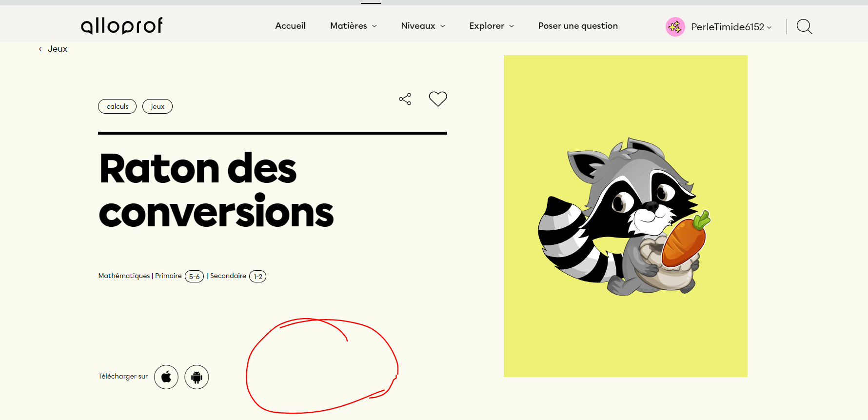Click the share icon

(405, 99)
